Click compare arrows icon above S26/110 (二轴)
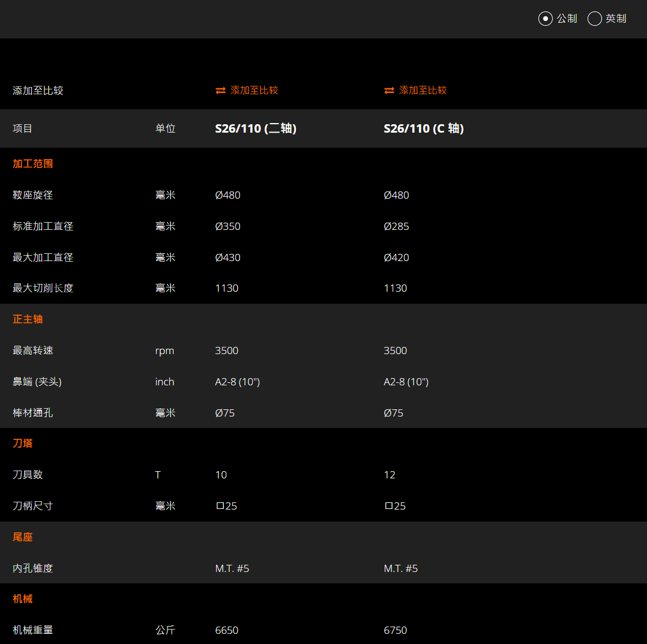The width and height of the screenshot is (647, 644). click(221, 91)
